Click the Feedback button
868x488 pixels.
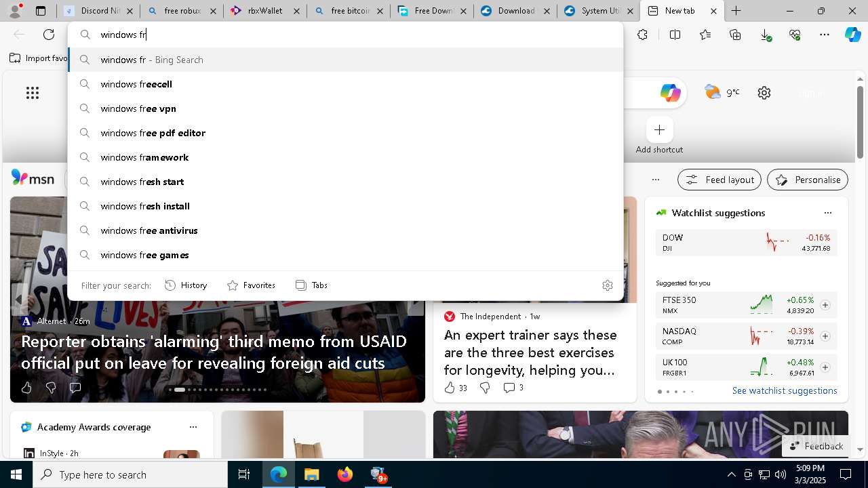tap(816, 446)
